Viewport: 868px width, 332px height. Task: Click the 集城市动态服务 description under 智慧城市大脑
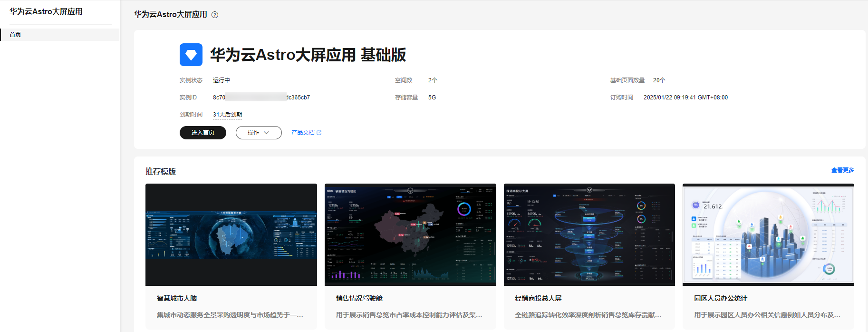pyautogui.click(x=230, y=315)
